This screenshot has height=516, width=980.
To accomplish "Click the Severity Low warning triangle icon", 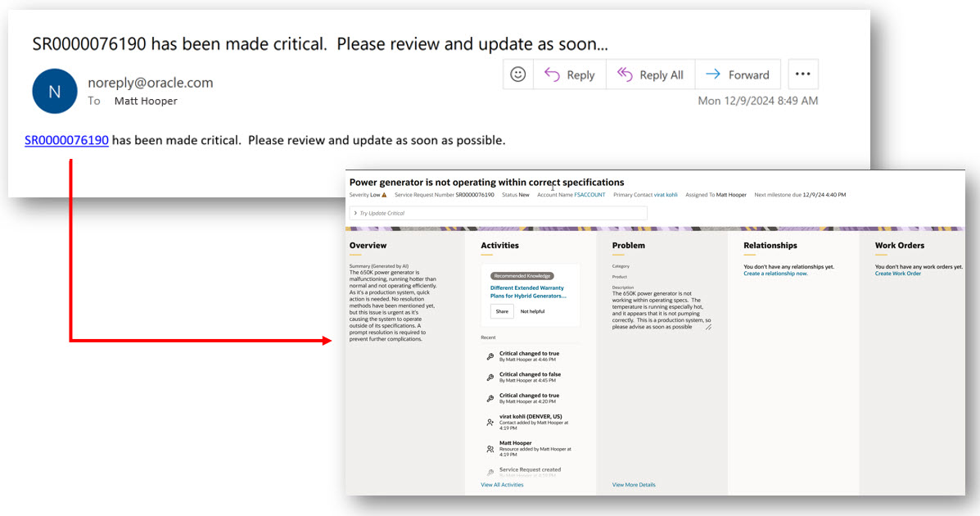I will point(384,195).
